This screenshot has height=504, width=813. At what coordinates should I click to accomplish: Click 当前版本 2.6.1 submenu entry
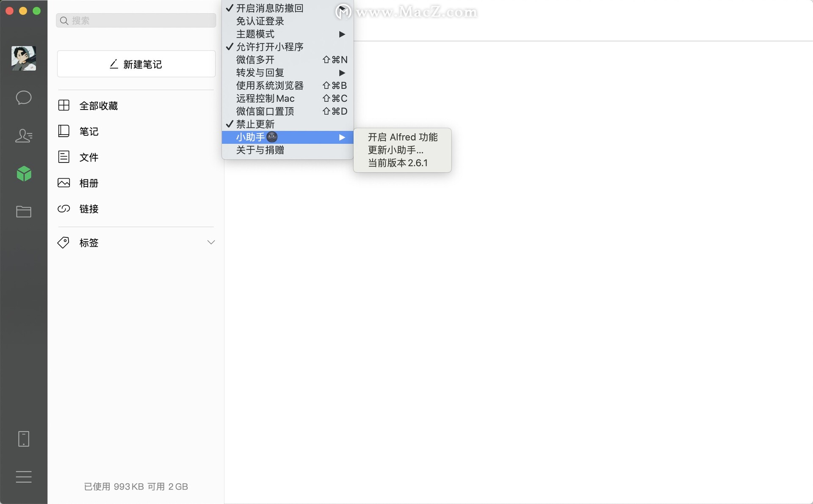[x=402, y=163]
